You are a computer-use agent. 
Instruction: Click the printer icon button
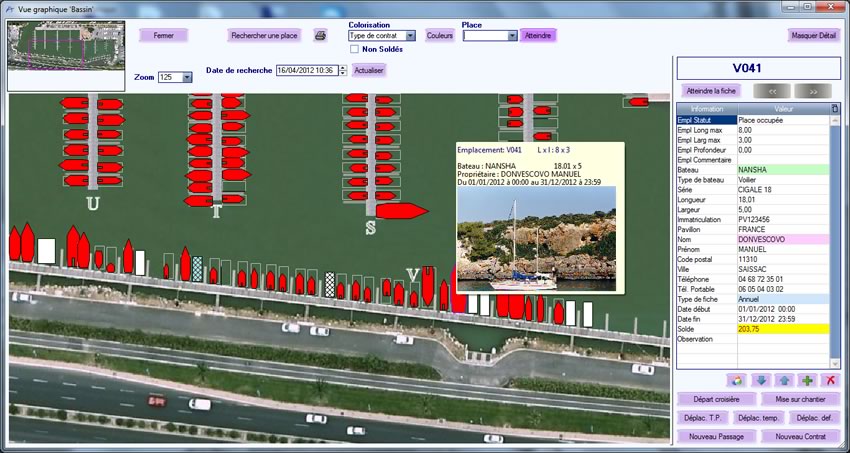tap(320, 36)
